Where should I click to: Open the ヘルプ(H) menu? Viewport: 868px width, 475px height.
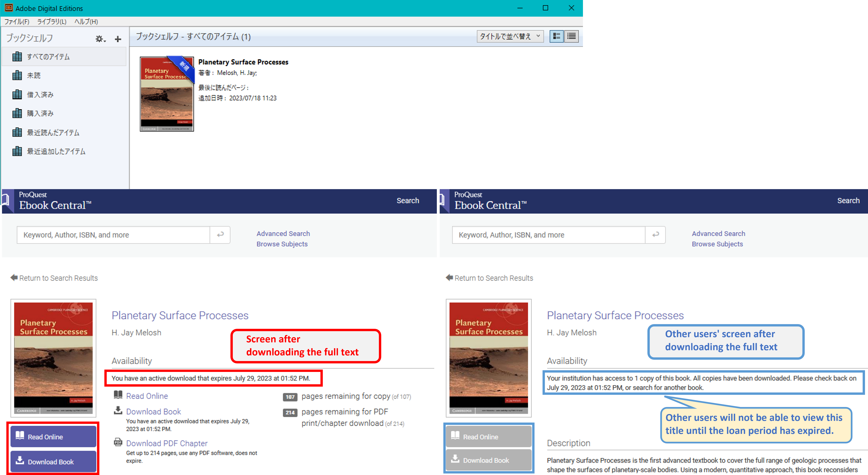pyautogui.click(x=86, y=22)
